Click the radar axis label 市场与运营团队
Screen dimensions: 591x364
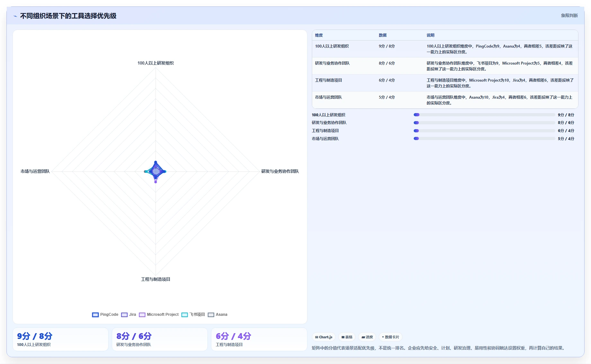[35, 171]
